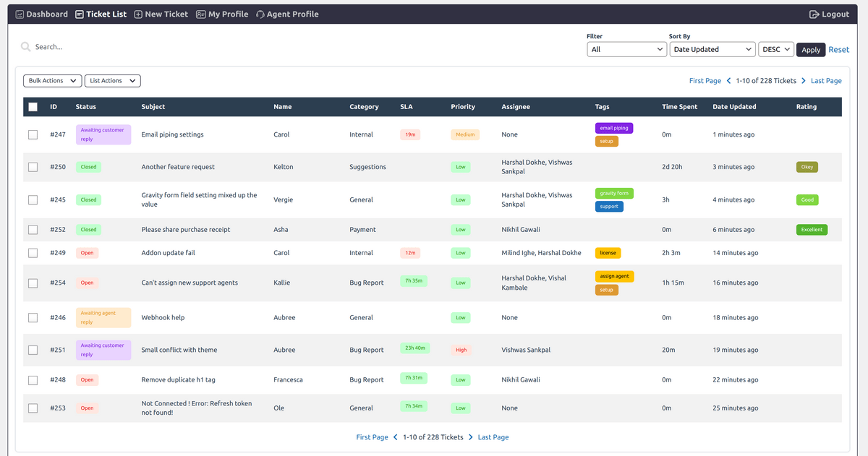Viewport: 868px width, 456px height.
Task: Click the Logout icon
Action: 814,14
